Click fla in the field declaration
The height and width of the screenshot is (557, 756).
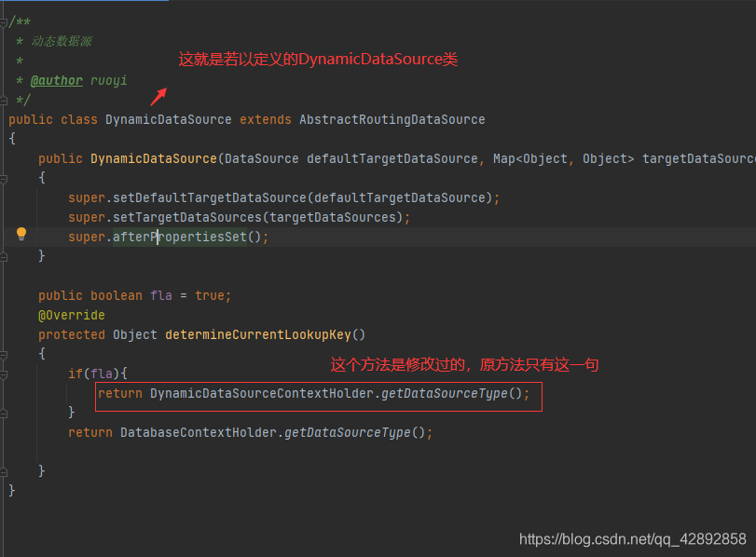[x=161, y=295]
